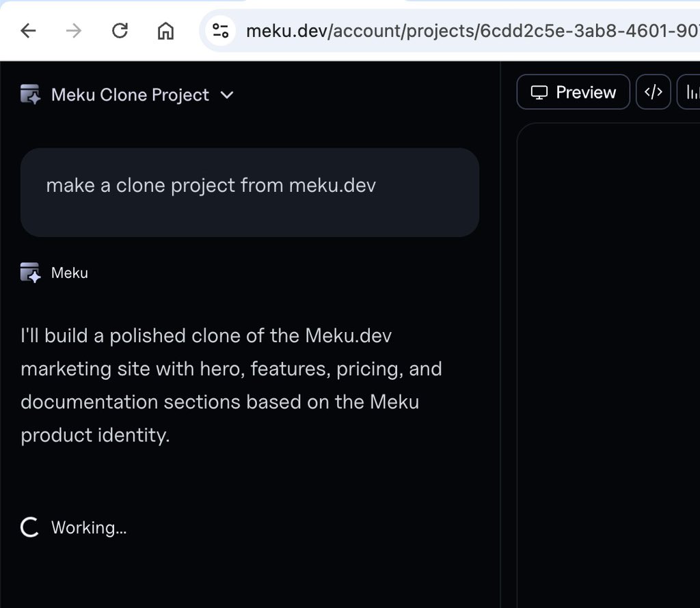
Task: Click the Meku avatar icon above the reply
Action: (30, 272)
